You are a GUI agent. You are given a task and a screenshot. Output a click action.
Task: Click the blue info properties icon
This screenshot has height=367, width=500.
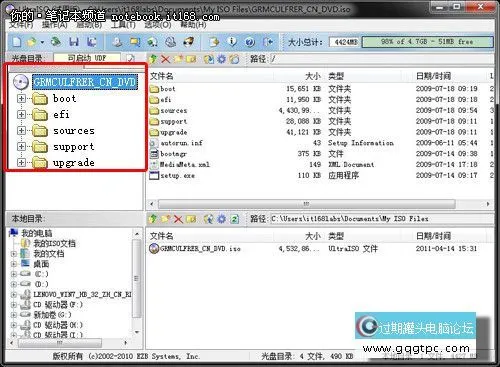pos(232,42)
